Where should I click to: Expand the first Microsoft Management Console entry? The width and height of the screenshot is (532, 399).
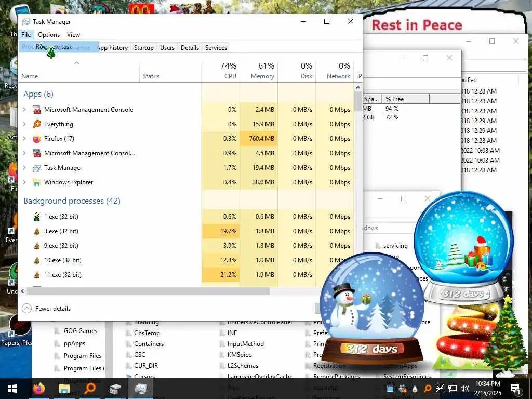click(x=24, y=109)
